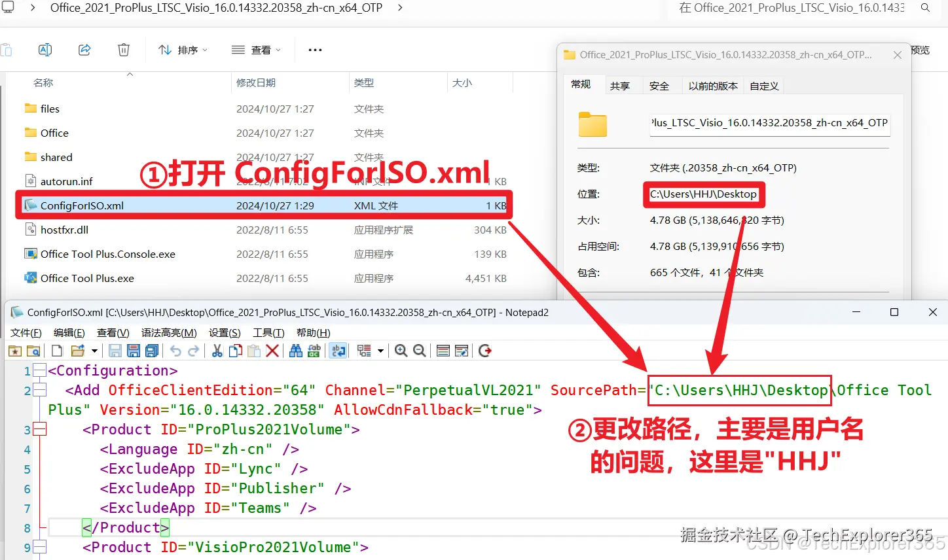
Task: Click the open file folder icon in Notepad2
Action: (x=78, y=351)
